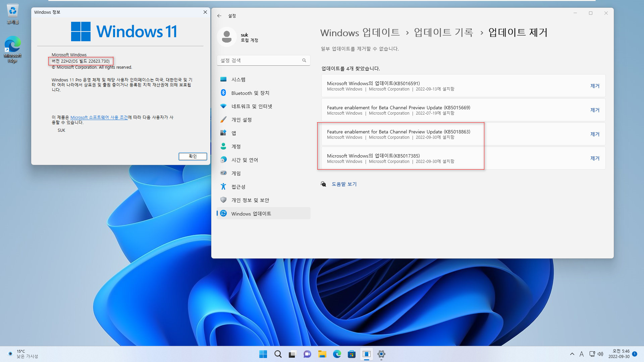This screenshot has height=362, width=644.
Task: Click the 설정 검색 input field
Action: 263,60
